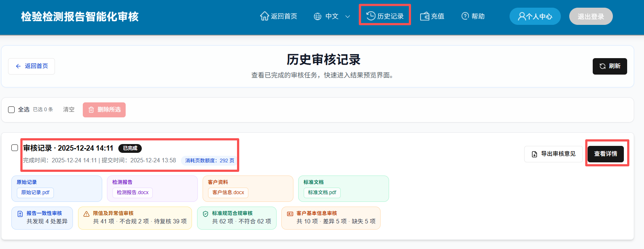The image size is (644, 249).
Task: Click the export file icon for 导出审核意见
Action: [x=534, y=154]
